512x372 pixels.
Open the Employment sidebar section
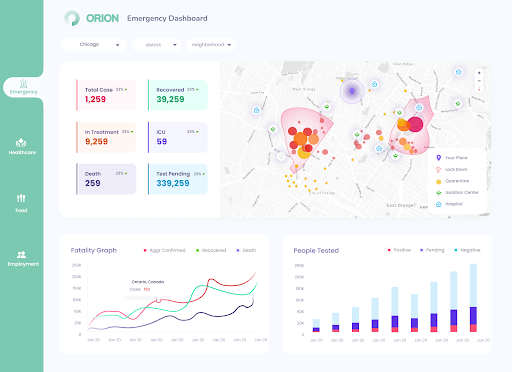point(23,259)
